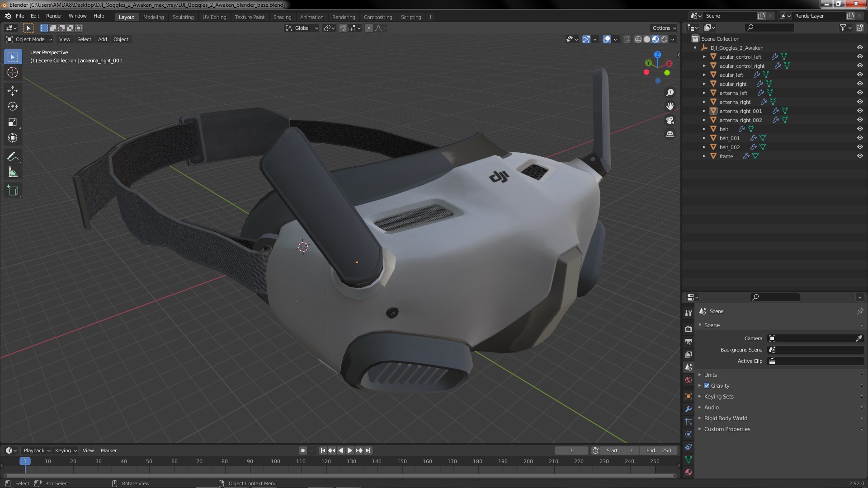Hide belt object visibility eye

(x=860, y=129)
